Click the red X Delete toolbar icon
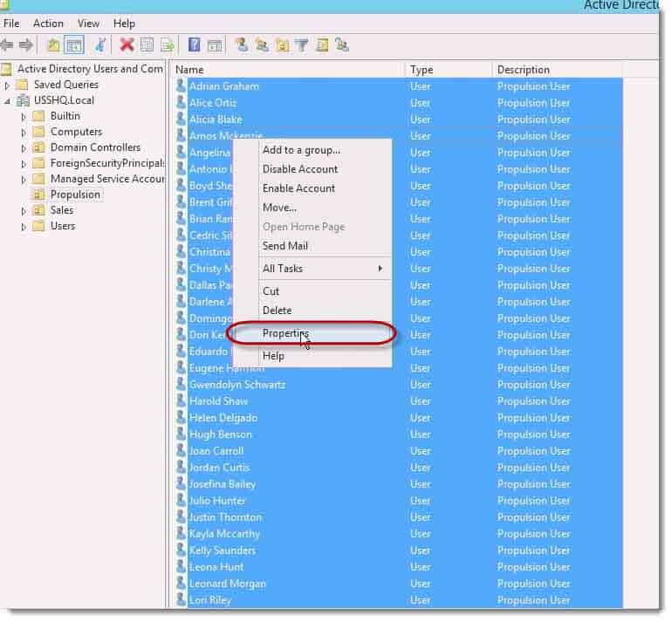This screenshot has width=672, height=622. [x=127, y=44]
